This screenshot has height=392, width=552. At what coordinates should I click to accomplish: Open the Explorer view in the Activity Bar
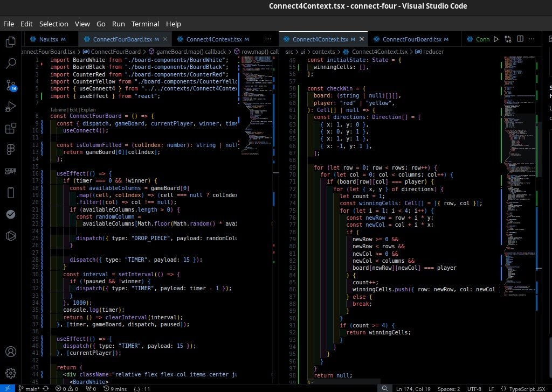point(11,41)
